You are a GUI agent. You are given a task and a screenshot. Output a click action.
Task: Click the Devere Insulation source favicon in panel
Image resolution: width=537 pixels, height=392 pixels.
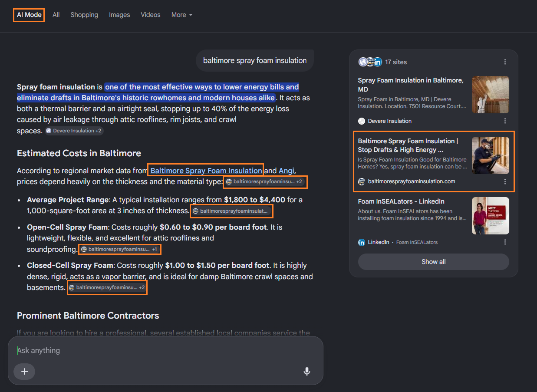point(361,121)
